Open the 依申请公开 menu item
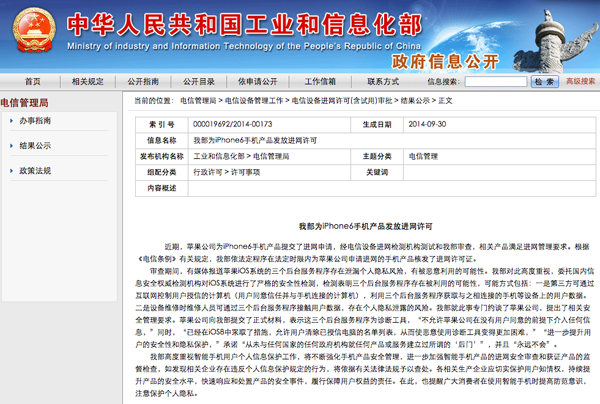 tap(258, 81)
